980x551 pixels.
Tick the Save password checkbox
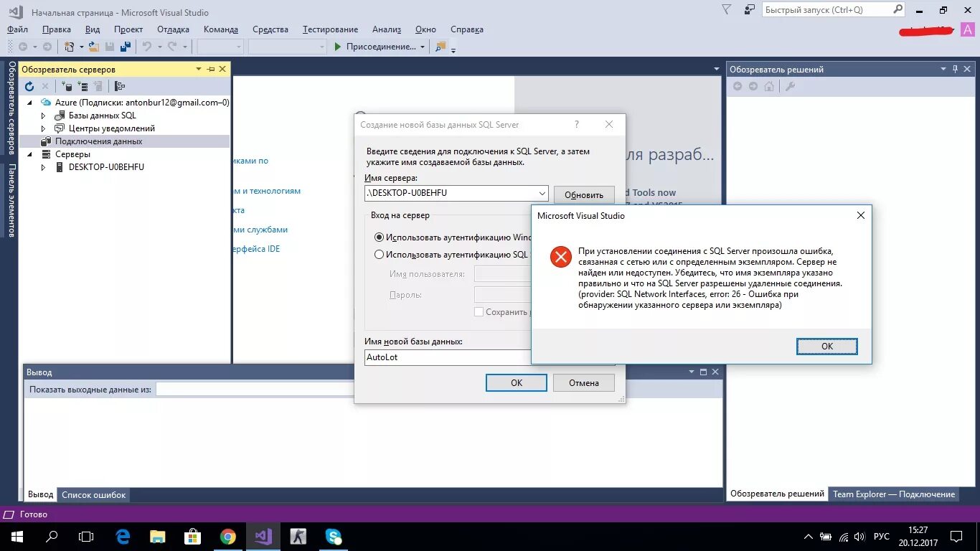point(479,312)
